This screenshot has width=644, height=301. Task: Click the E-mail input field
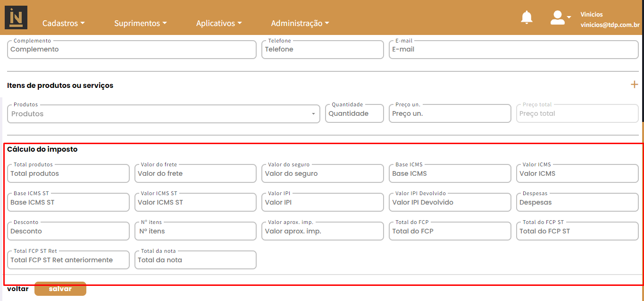[x=514, y=50]
